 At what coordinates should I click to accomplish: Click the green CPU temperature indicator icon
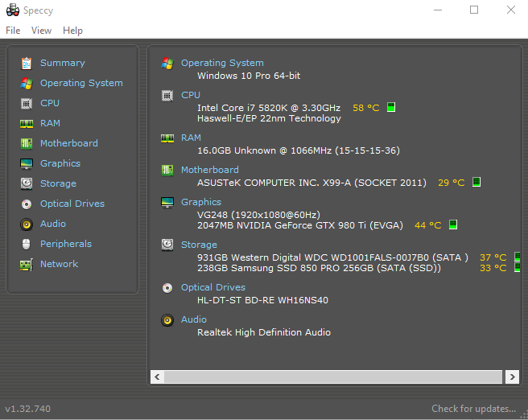coord(391,107)
